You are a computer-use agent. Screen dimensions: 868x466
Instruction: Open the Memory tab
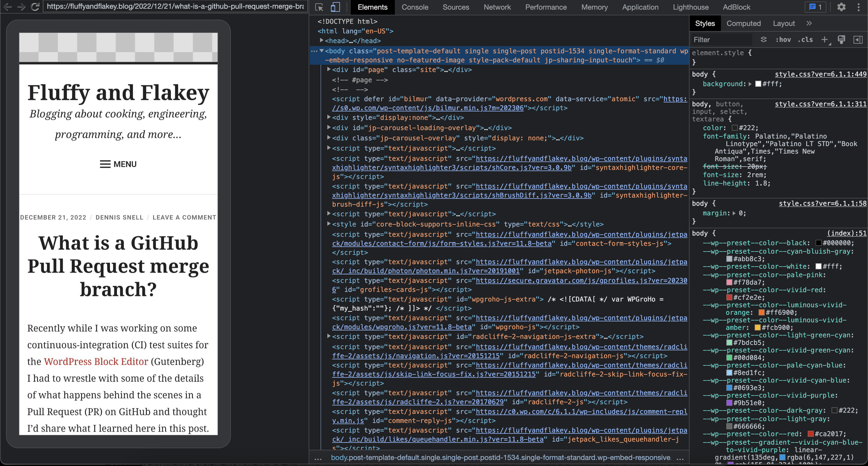[x=595, y=7]
